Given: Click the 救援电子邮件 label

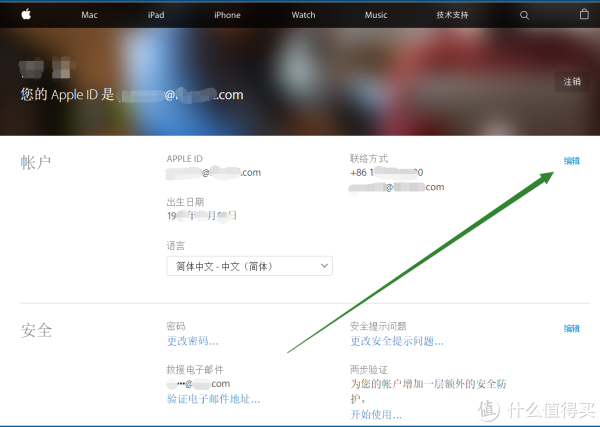Looking at the screenshot, I should [195, 370].
